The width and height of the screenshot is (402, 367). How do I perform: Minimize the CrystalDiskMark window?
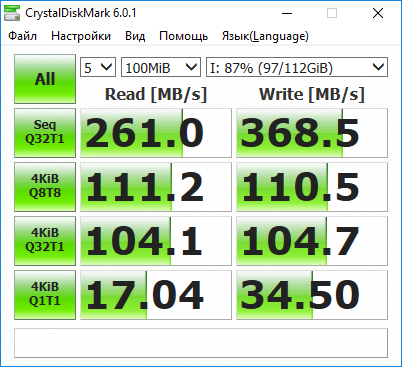click(x=287, y=13)
